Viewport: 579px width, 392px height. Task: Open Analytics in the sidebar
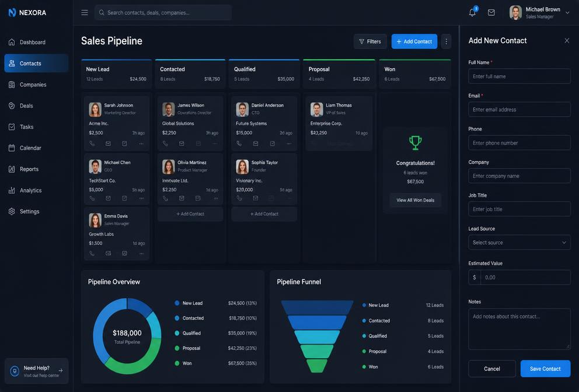click(36, 190)
